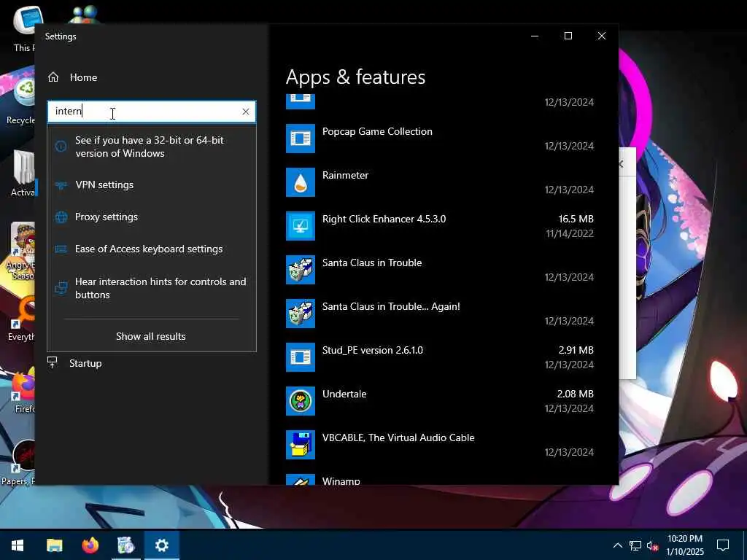The height and width of the screenshot is (560, 747).
Task: Click the Ease of Access keyboard icon
Action: [61, 249]
